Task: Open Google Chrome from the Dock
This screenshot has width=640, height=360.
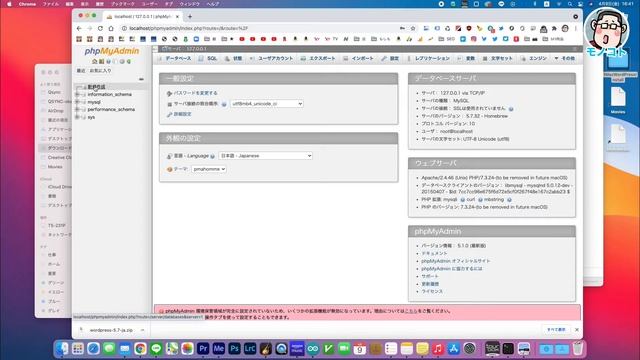Action: point(140,349)
